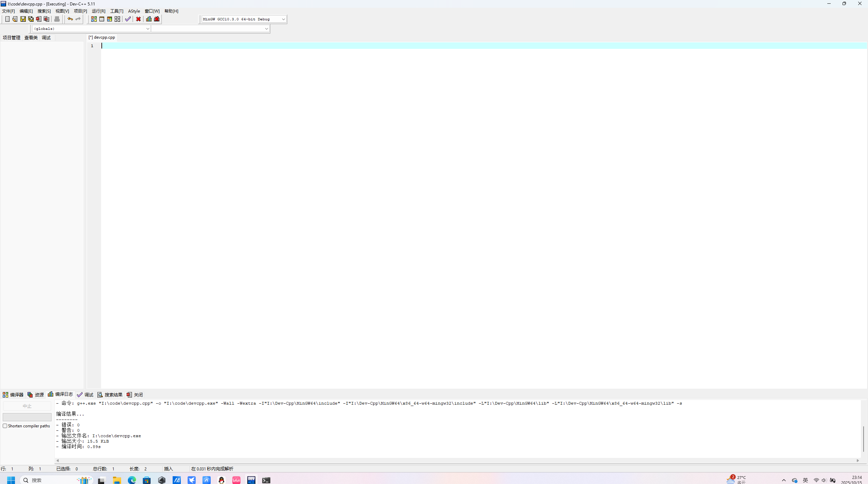Screen dimensions: 868x484
Task: Switch to the 编译器 bottom panel tab
Action: pyautogui.click(x=13, y=394)
